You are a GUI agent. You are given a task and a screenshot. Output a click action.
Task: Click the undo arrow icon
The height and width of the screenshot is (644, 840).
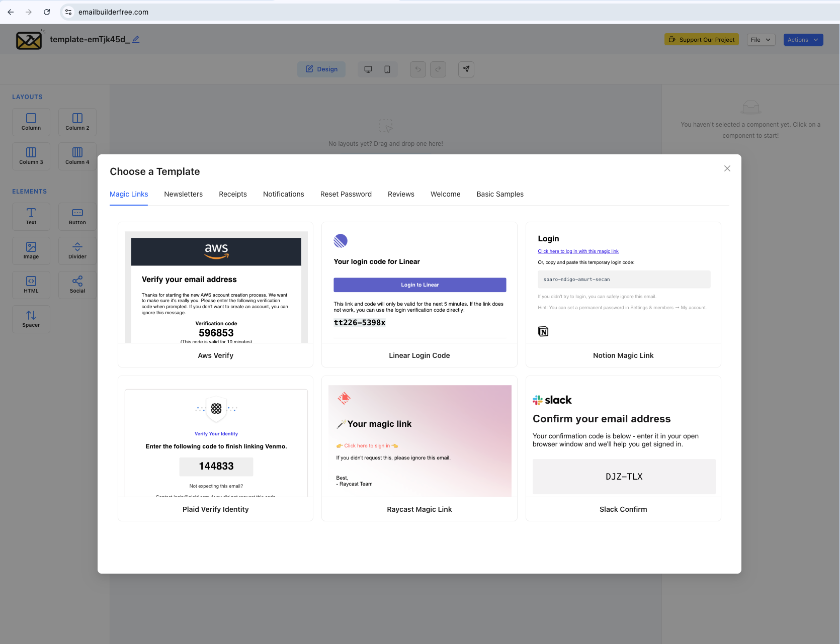pos(417,69)
